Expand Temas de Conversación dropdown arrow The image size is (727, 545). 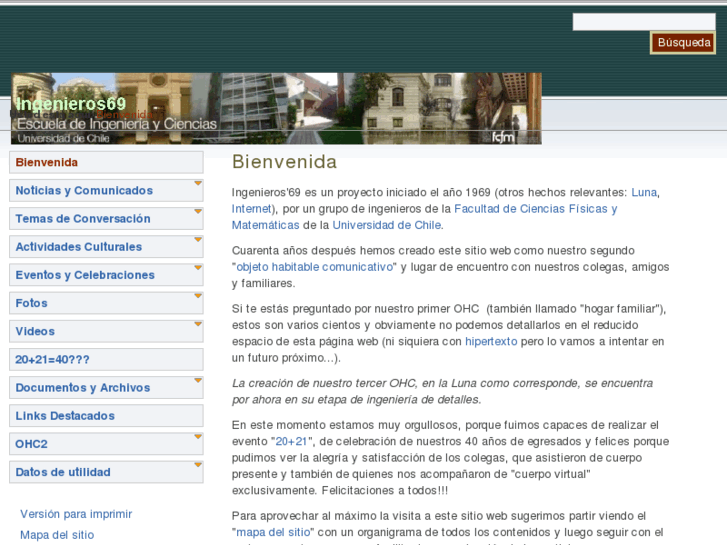tap(198, 212)
